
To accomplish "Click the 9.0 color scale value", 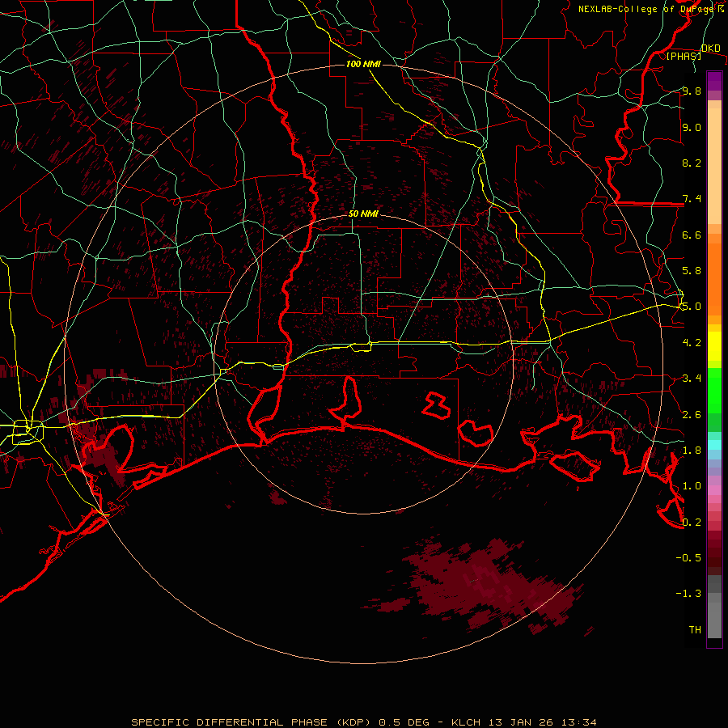I will click(x=692, y=128).
